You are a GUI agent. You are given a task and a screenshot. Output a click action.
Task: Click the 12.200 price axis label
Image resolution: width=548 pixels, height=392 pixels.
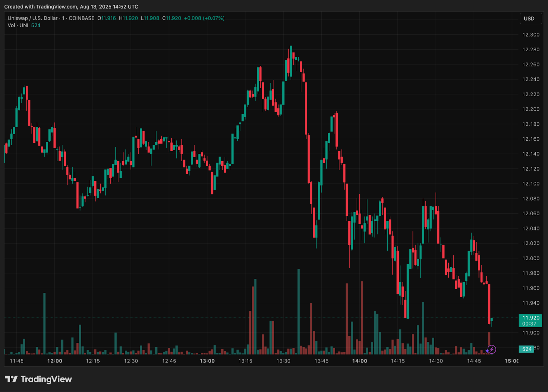pyautogui.click(x=531, y=109)
